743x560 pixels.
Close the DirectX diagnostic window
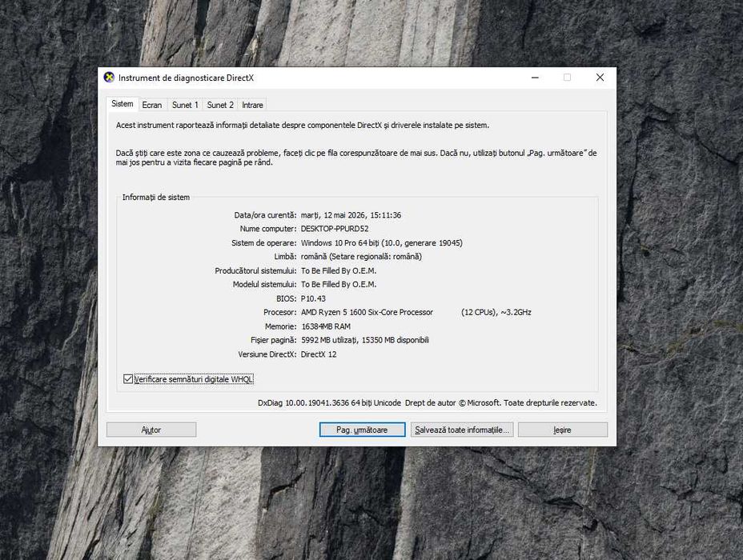[x=600, y=78]
